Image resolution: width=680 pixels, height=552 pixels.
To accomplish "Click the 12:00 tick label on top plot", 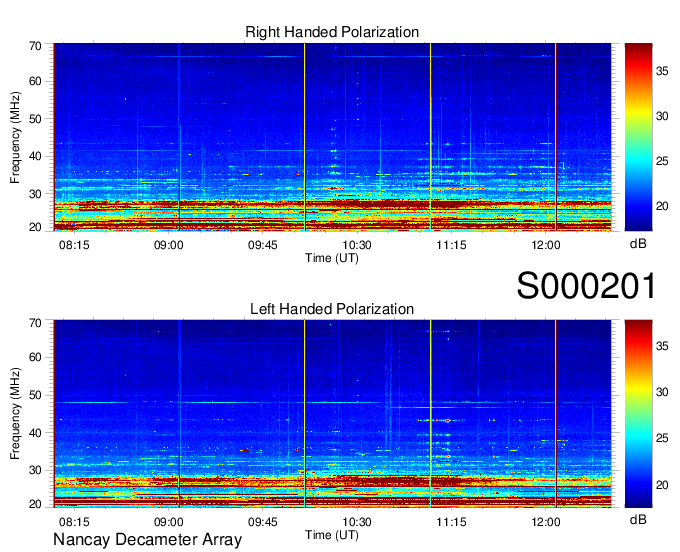I will (x=546, y=245).
